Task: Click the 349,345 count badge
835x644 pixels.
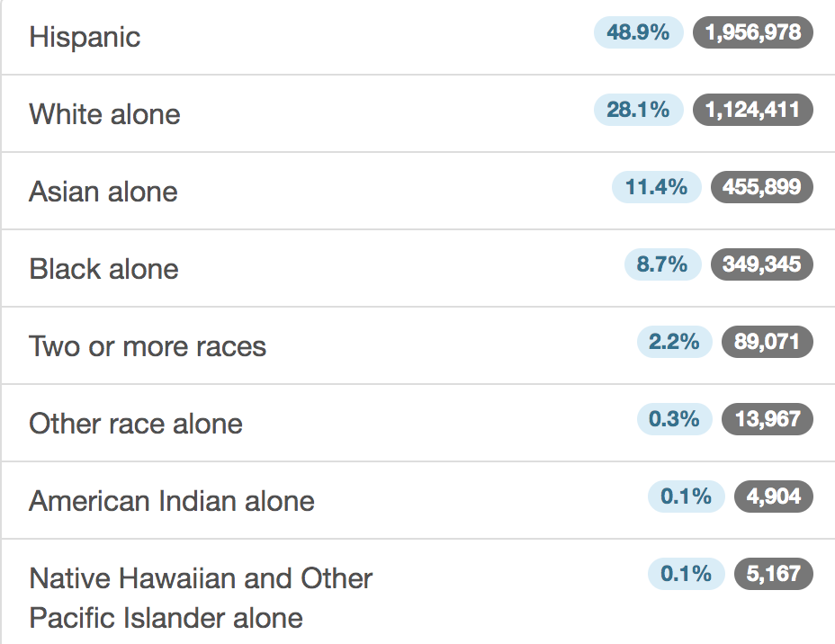Action: pyautogui.click(x=762, y=264)
